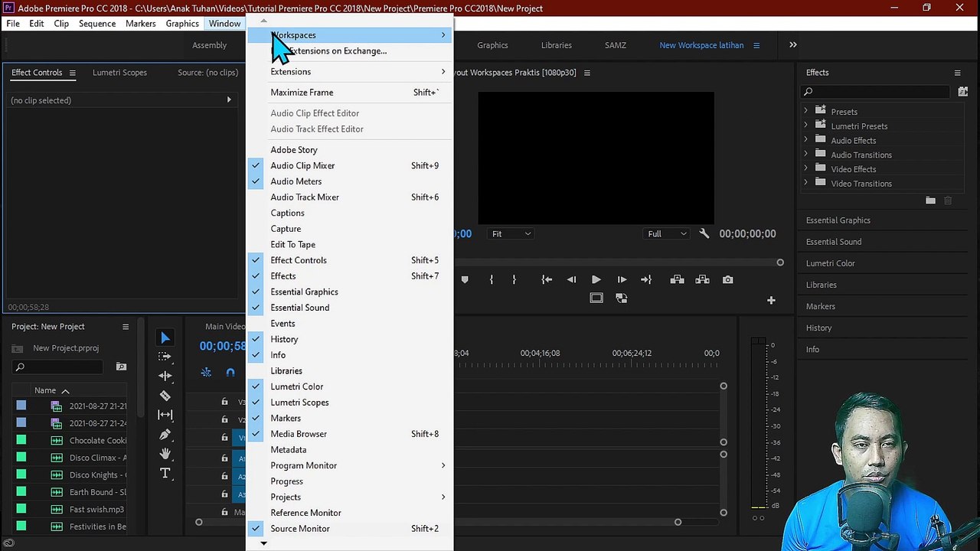Uncheck Audio Clip Mixer in Window menu
This screenshot has height=551, width=980.
350,165
